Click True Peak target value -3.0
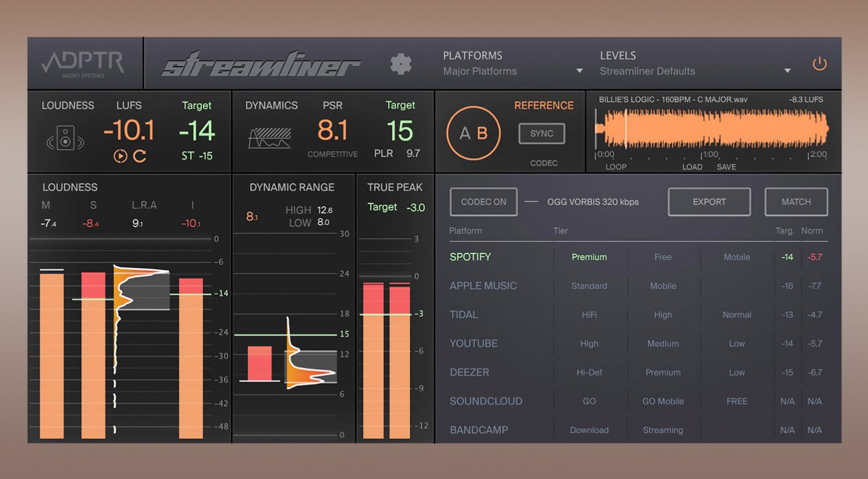The image size is (868, 479). [x=415, y=207]
